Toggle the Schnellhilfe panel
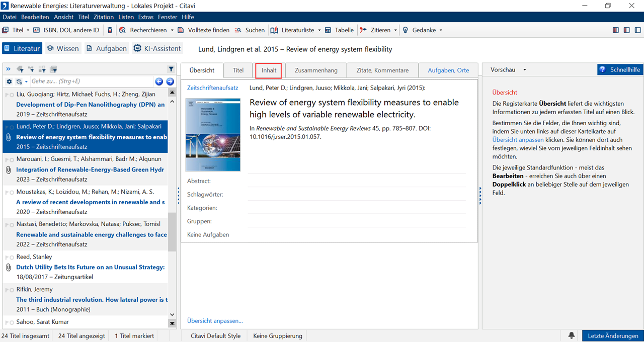This screenshot has width=644, height=342. tap(620, 70)
